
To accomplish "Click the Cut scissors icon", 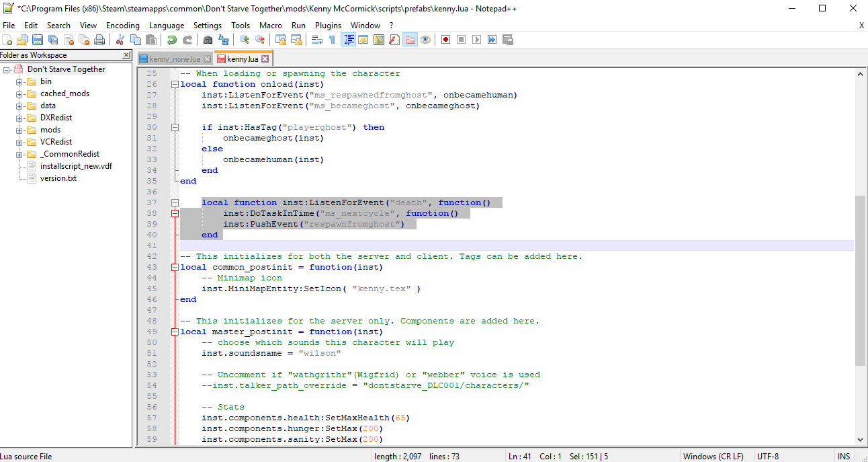I will 120,40.
